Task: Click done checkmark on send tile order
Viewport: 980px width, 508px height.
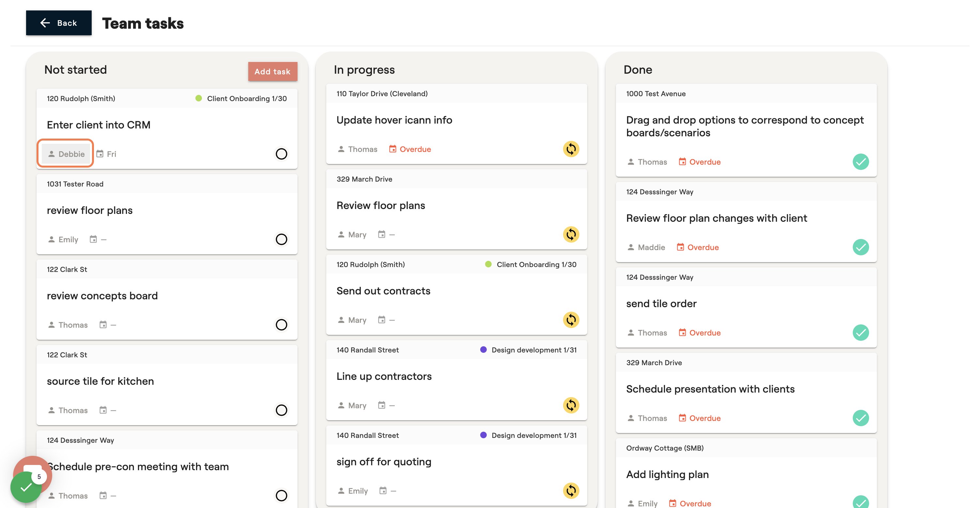Action: pyautogui.click(x=861, y=333)
